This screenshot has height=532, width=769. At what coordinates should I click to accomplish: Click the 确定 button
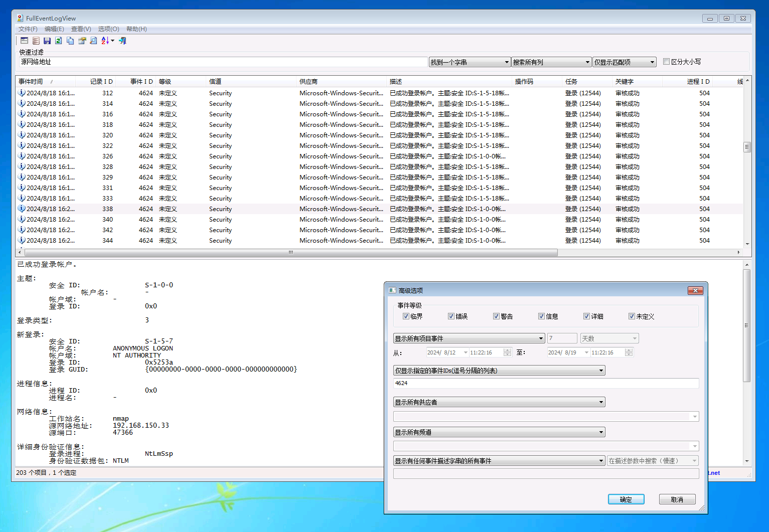(626, 499)
